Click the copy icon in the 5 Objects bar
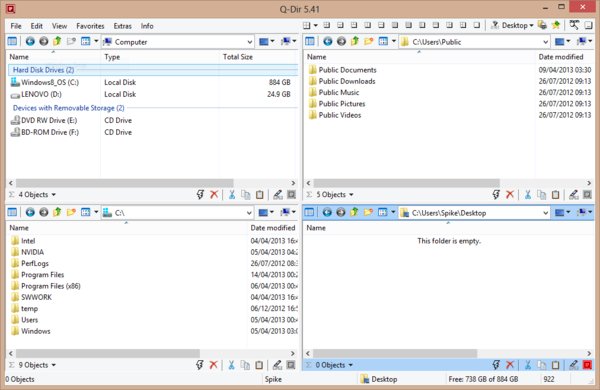Image resolution: width=600 pixels, height=390 pixels. (541, 194)
